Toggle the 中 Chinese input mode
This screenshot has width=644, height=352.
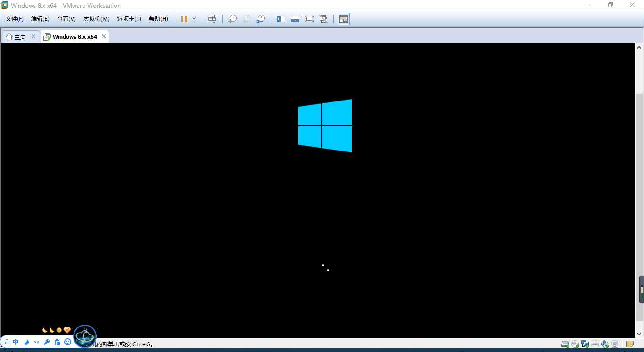coord(16,342)
